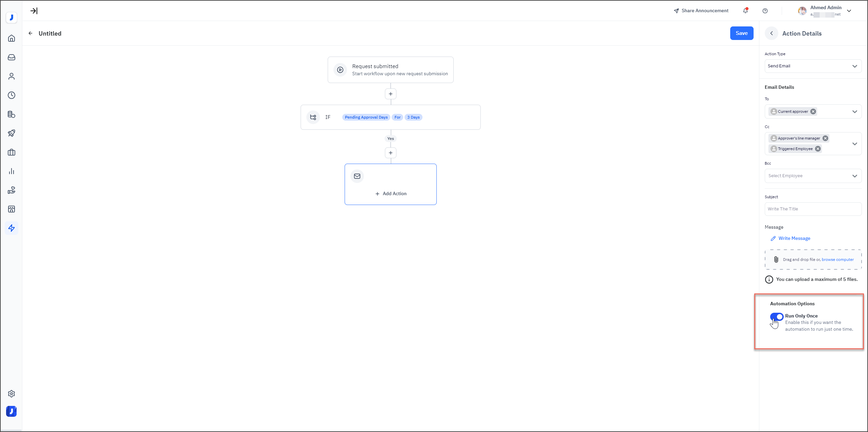Click the browse computer upload link
Image resolution: width=868 pixels, height=432 pixels.
(x=838, y=259)
